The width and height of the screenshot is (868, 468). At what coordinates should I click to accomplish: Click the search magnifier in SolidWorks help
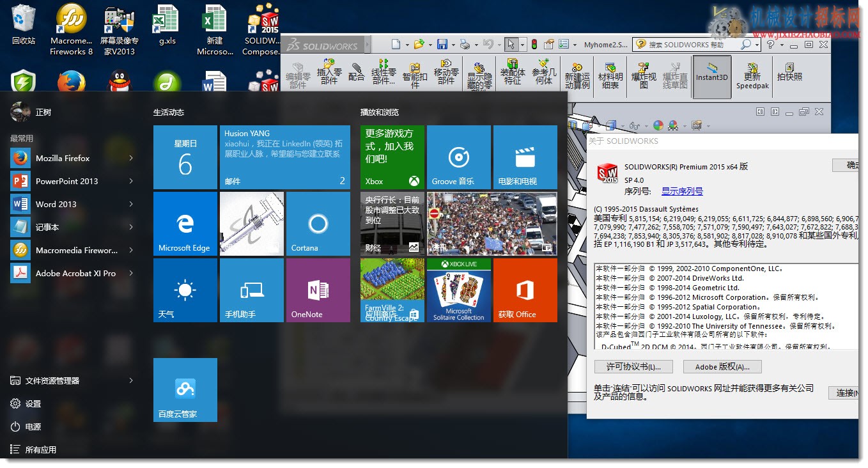[x=745, y=45]
